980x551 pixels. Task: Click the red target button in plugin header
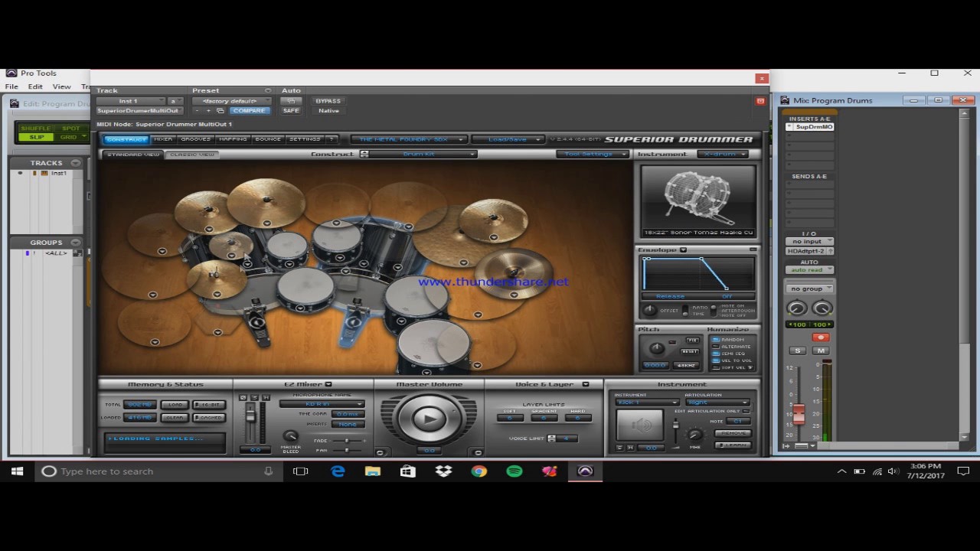pos(760,101)
